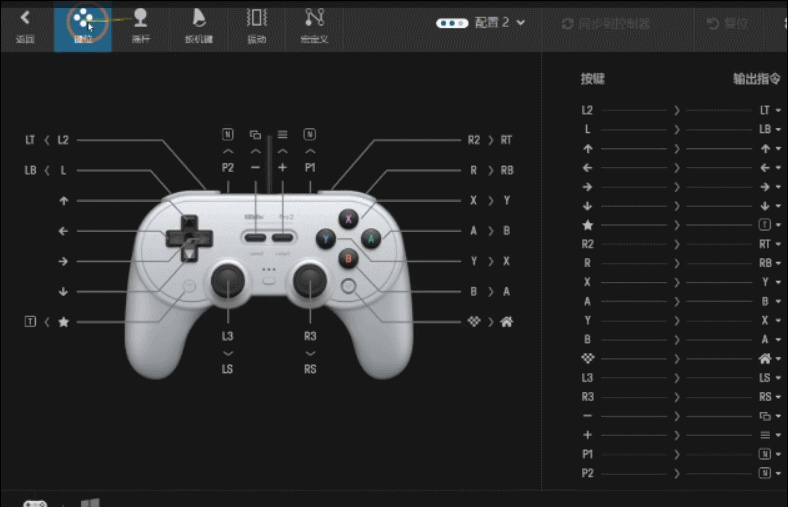Select plus icon in button list
The width and height of the screenshot is (788, 507).
[x=587, y=435]
